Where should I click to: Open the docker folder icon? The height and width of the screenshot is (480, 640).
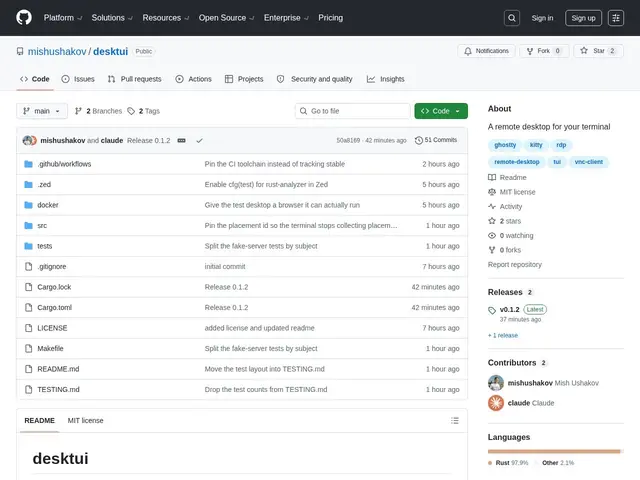click(28, 205)
